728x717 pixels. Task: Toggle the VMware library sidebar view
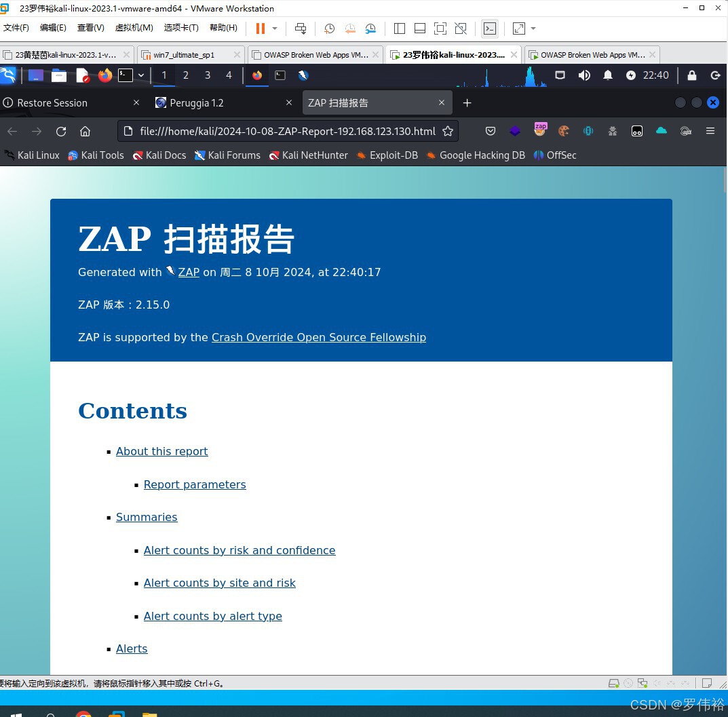tap(400, 28)
